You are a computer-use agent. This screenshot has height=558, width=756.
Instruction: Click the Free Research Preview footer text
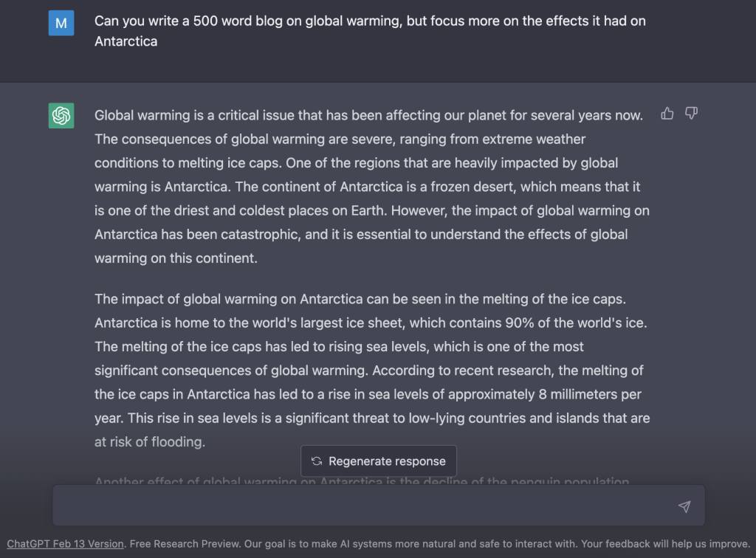coord(185,543)
